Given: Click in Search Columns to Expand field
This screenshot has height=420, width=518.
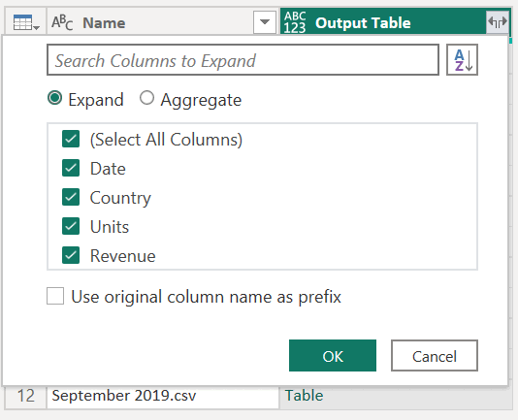Looking at the screenshot, I should point(243,60).
